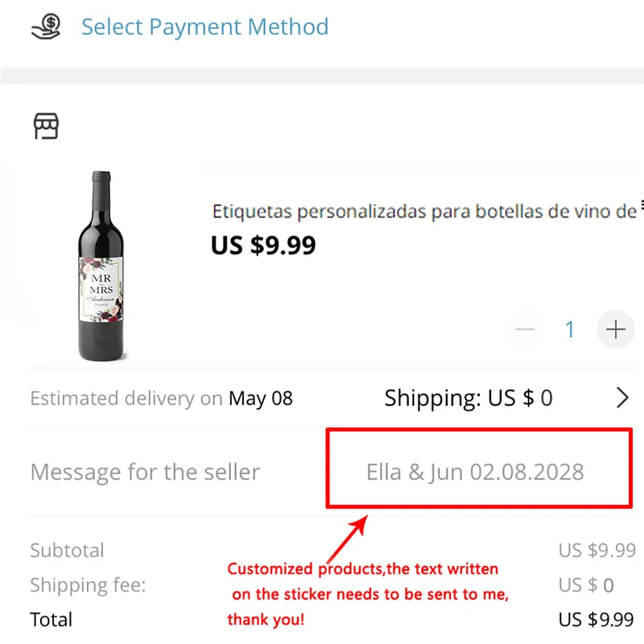Screen dimensions: 644x644
Task: Open Select Payment Method
Action: tap(204, 27)
